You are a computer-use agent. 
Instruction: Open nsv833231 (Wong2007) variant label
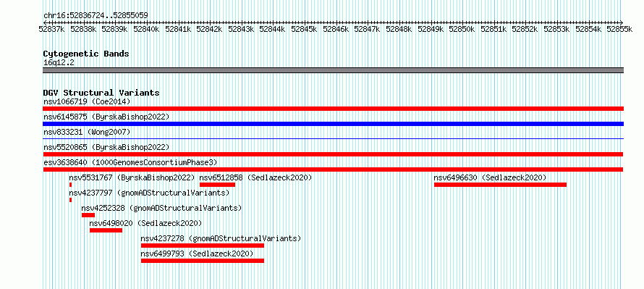pyautogui.click(x=87, y=132)
